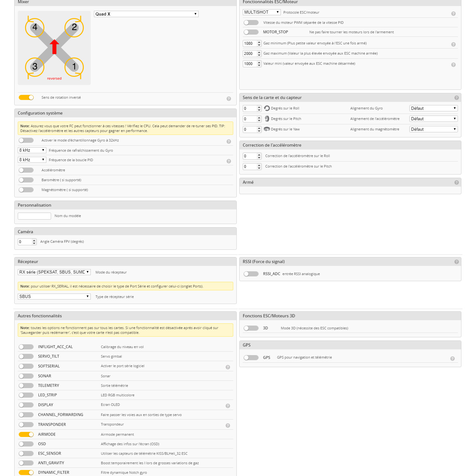The image size is (476, 476).
Task: Show help for Gyro 32kHz sampling mode
Action: coord(229,142)
